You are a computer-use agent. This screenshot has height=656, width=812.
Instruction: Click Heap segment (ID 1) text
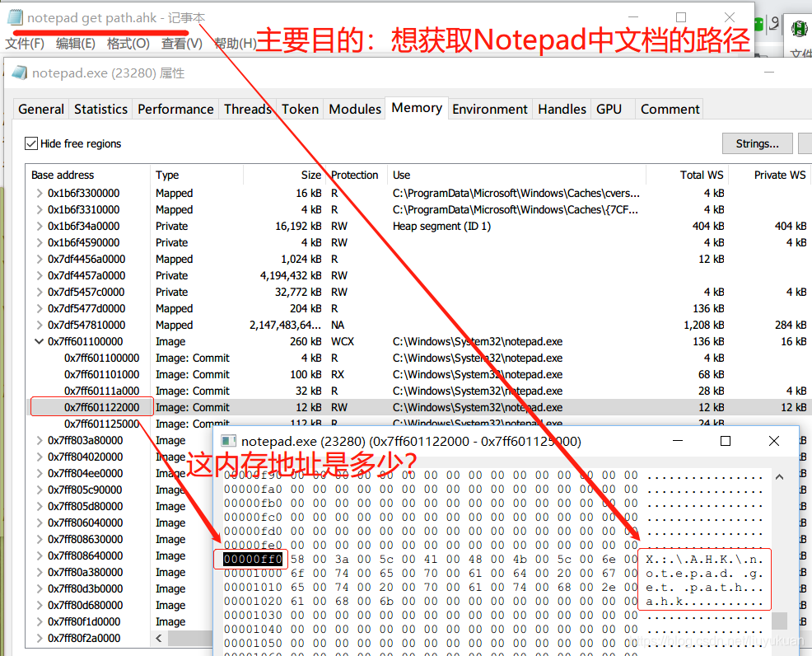click(441, 227)
